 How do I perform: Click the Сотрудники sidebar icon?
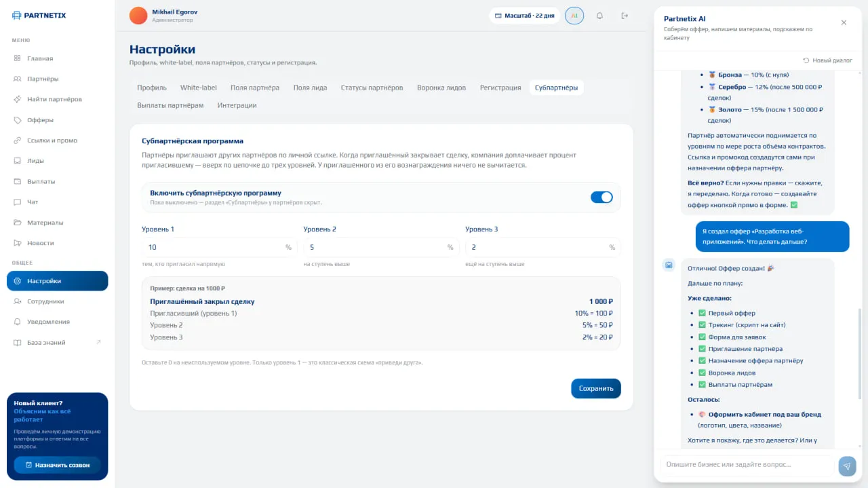[x=18, y=301]
